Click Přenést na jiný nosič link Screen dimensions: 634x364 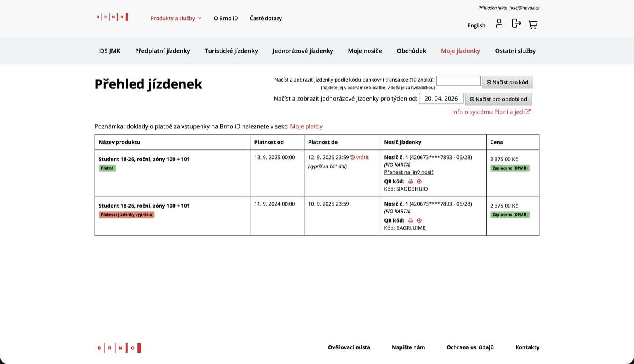tap(409, 172)
